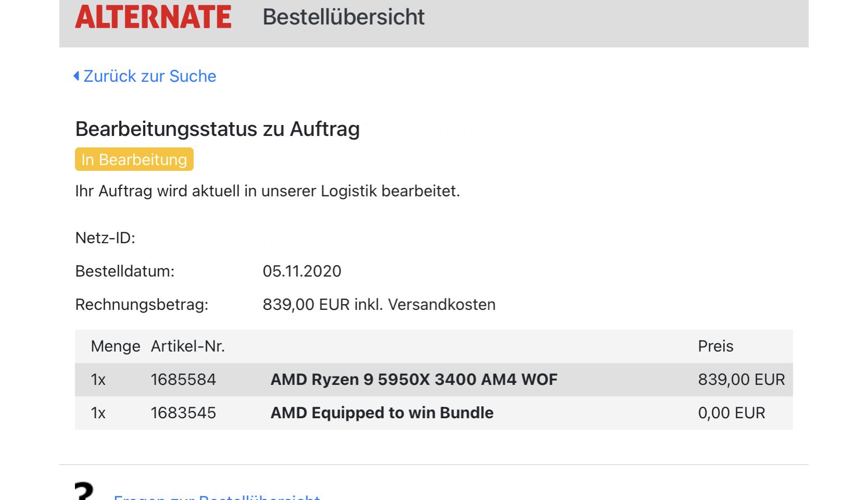Click the Bearbeitungsstatus zu Auftrag heading

[x=217, y=129]
